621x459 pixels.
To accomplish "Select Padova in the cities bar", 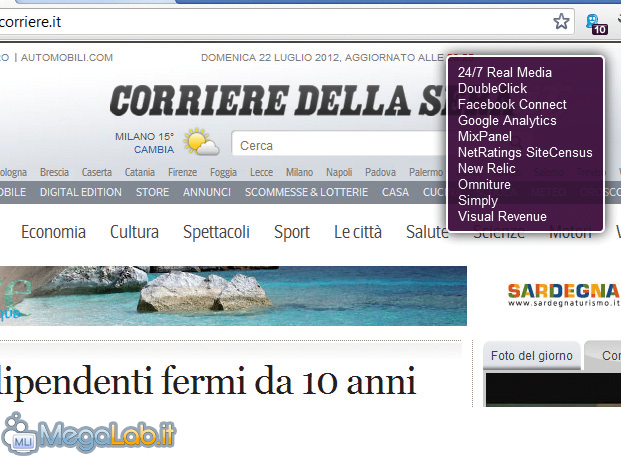I will (380, 172).
